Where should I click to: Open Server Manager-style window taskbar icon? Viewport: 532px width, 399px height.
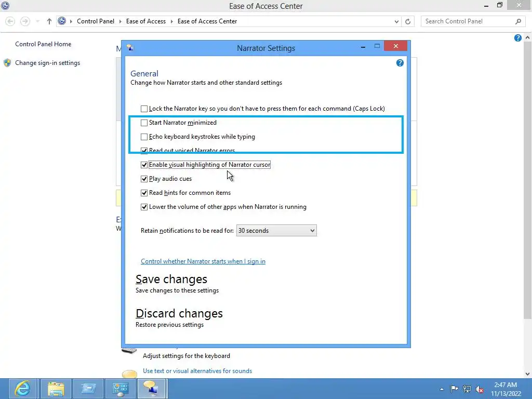tap(88, 389)
